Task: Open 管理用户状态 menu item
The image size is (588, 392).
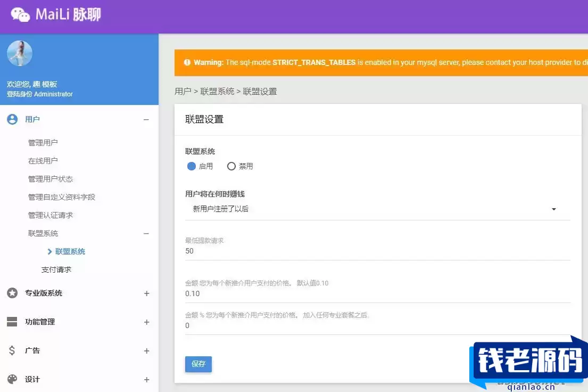Action: (50, 179)
